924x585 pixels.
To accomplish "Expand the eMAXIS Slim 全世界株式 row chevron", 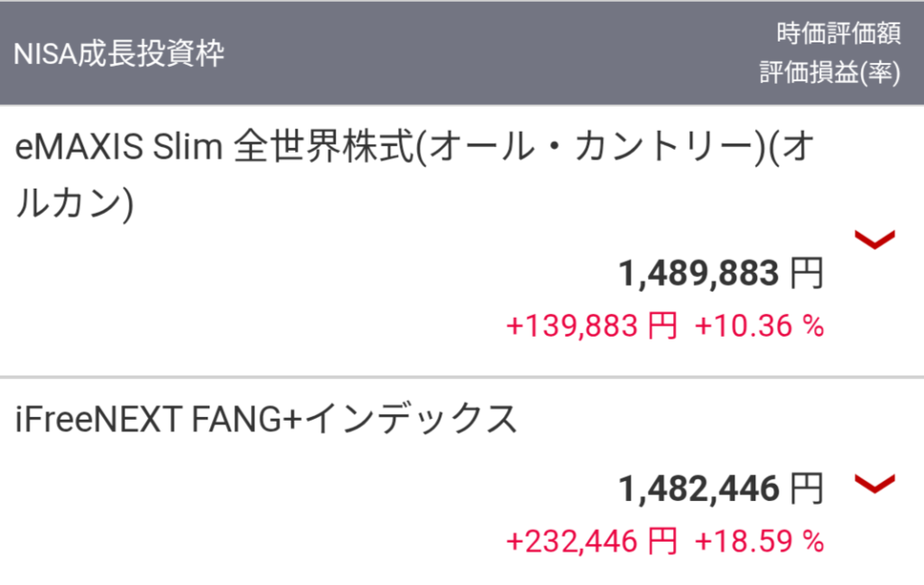I will 875,239.
